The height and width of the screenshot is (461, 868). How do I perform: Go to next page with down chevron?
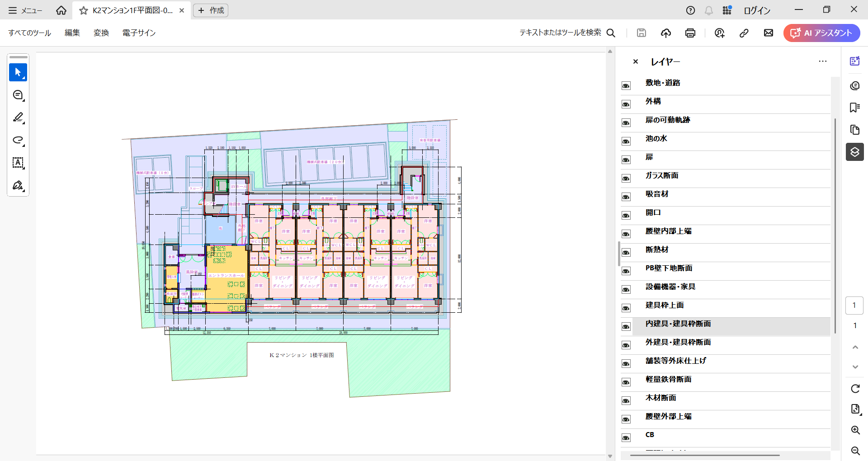[x=855, y=367]
